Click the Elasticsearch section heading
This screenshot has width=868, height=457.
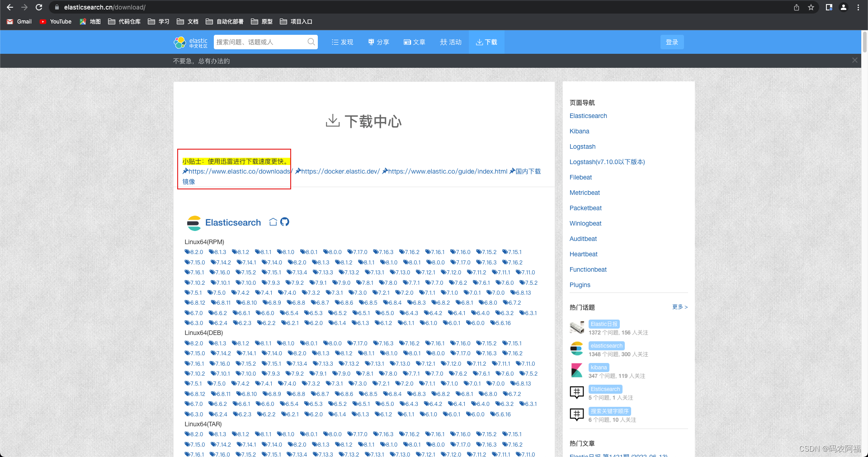pos(233,222)
